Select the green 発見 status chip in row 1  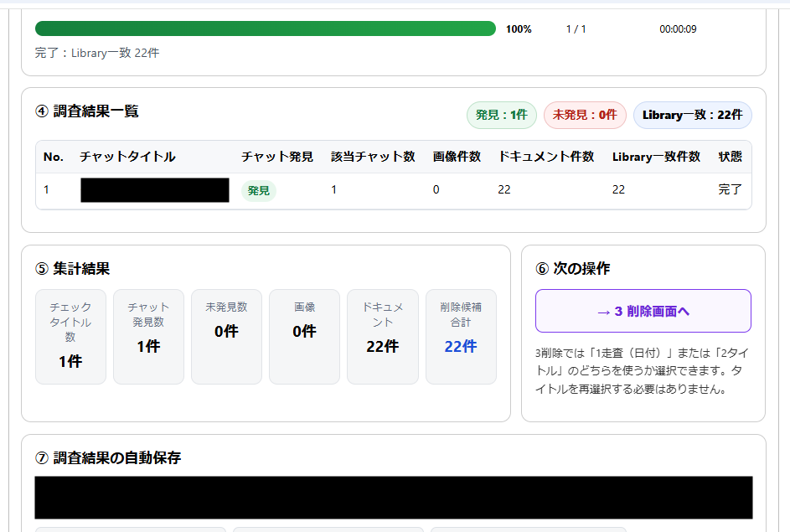point(259,190)
